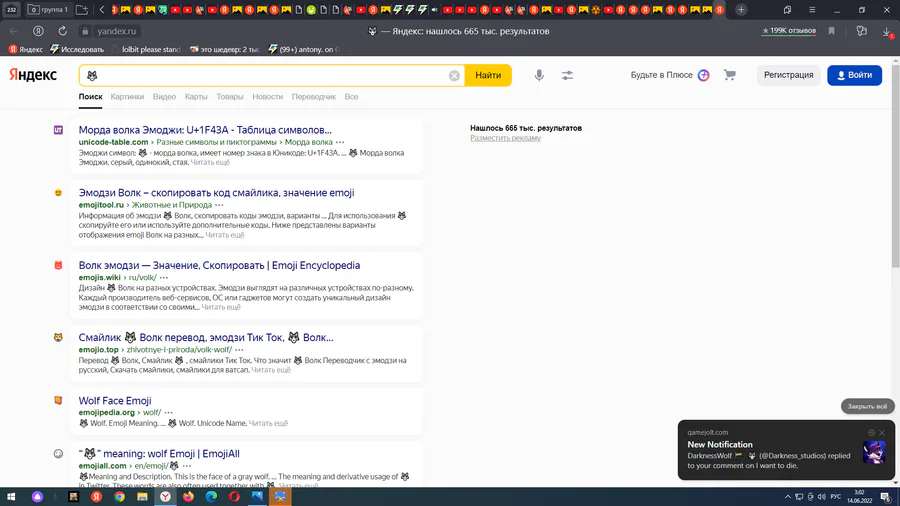This screenshot has height=506, width=900.
Task: Open 'lolbit please stand' bookmark
Action: click(x=146, y=49)
